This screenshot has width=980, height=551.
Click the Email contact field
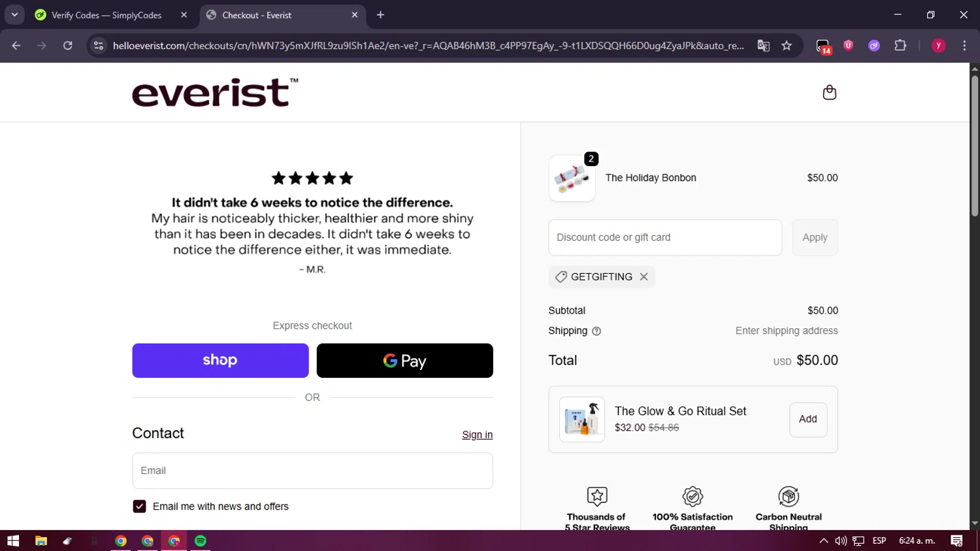click(x=312, y=471)
